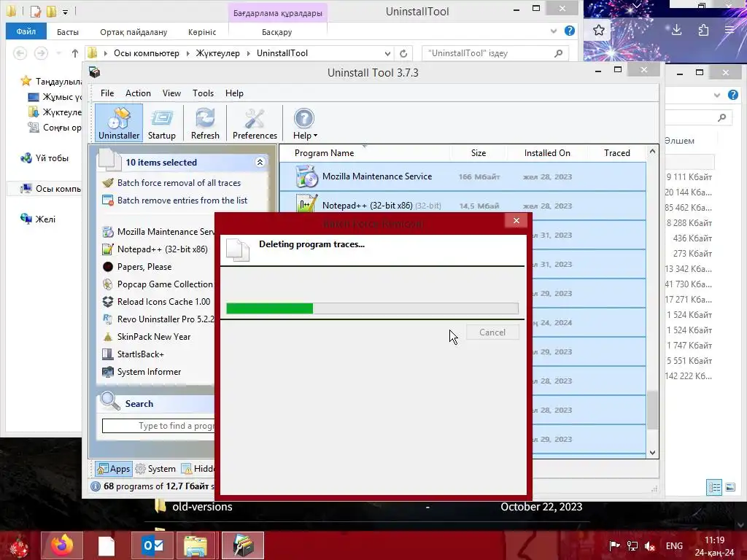Open the Басқару ribbon tab
The image size is (747, 560).
tap(276, 32)
